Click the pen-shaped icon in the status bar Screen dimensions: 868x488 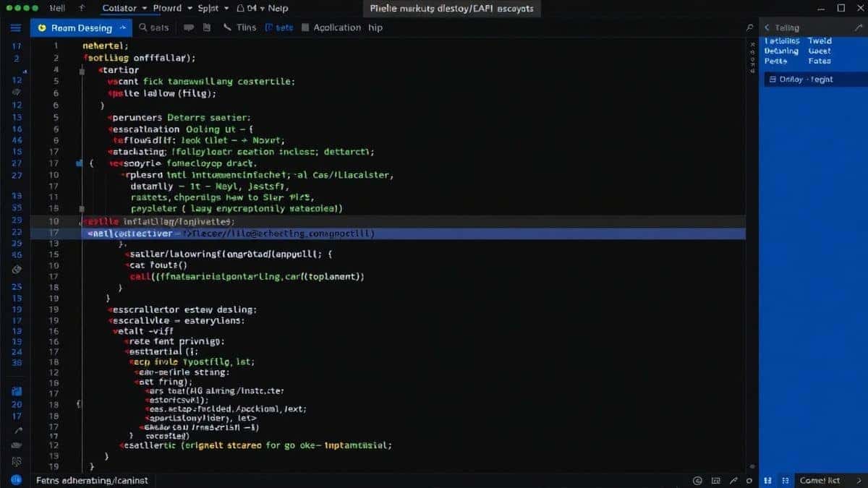(732, 480)
